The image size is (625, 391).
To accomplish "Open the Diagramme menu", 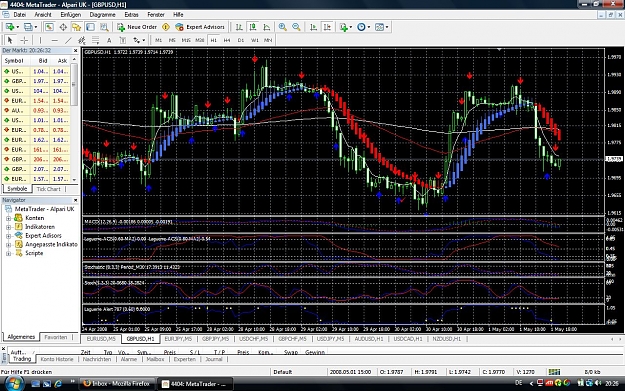I will coord(102,15).
